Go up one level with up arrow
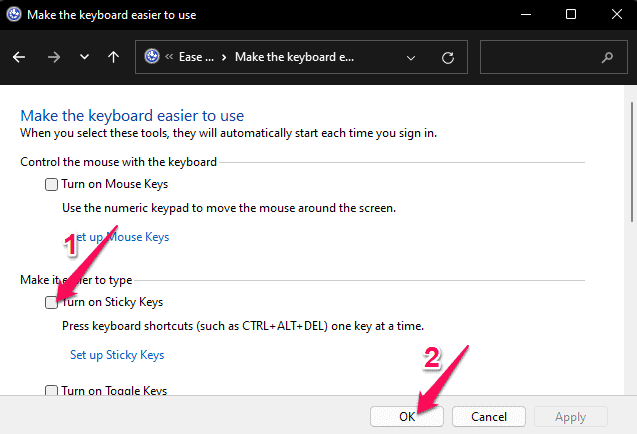637x434 pixels. 113,57
